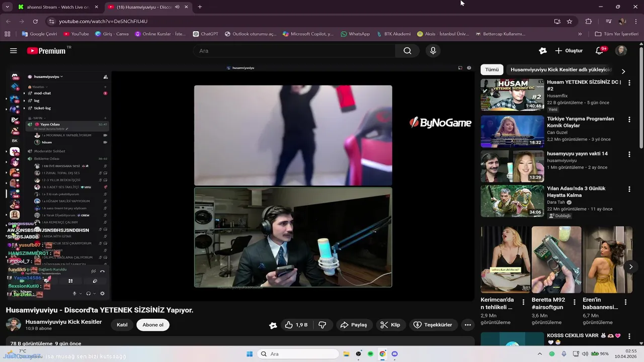Go to YouTube Premium home logo
This screenshot has height=362, width=644.
(46, 51)
